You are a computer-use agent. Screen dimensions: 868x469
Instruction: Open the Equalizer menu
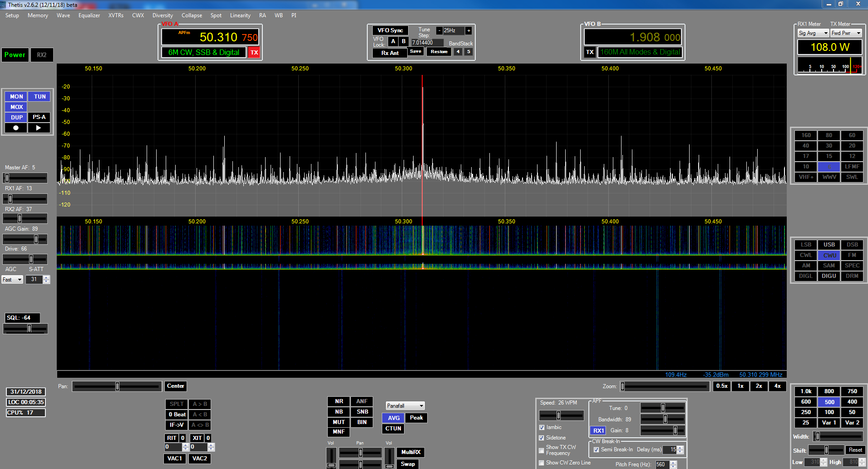pyautogui.click(x=89, y=15)
